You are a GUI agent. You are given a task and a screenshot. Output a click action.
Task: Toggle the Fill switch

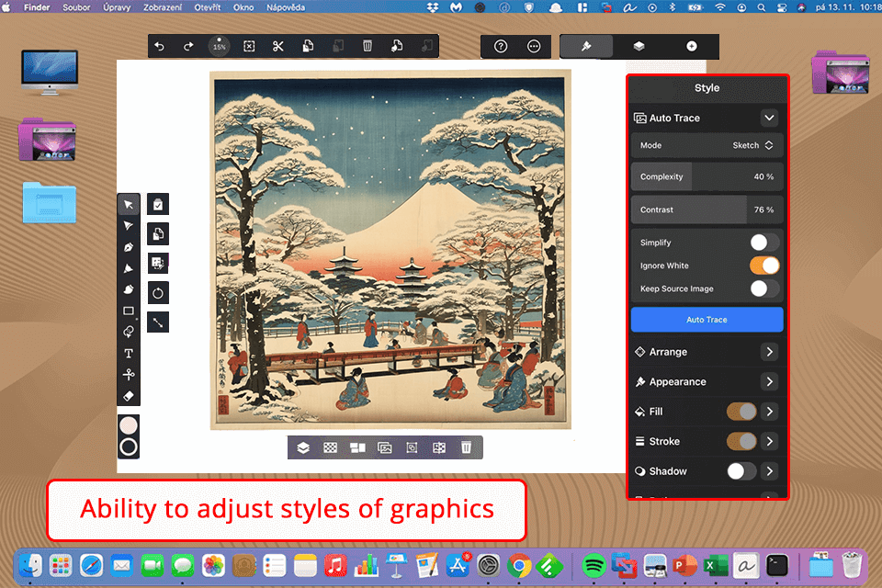[741, 412]
